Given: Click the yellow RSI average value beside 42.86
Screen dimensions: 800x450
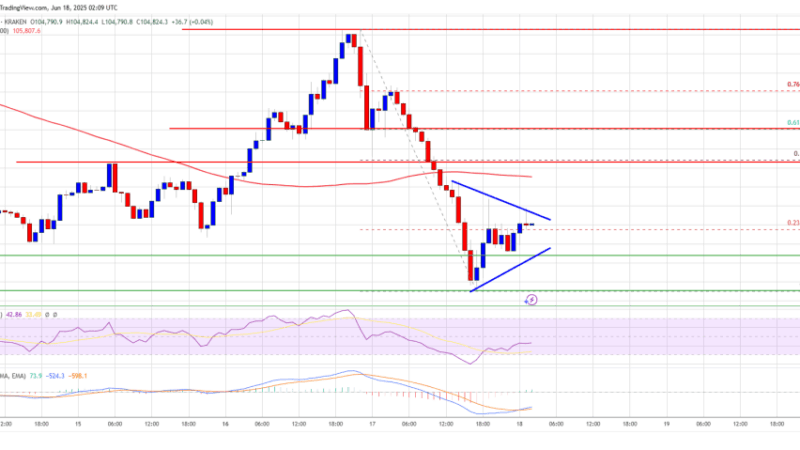Looking at the screenshot, I should [33, 315].
